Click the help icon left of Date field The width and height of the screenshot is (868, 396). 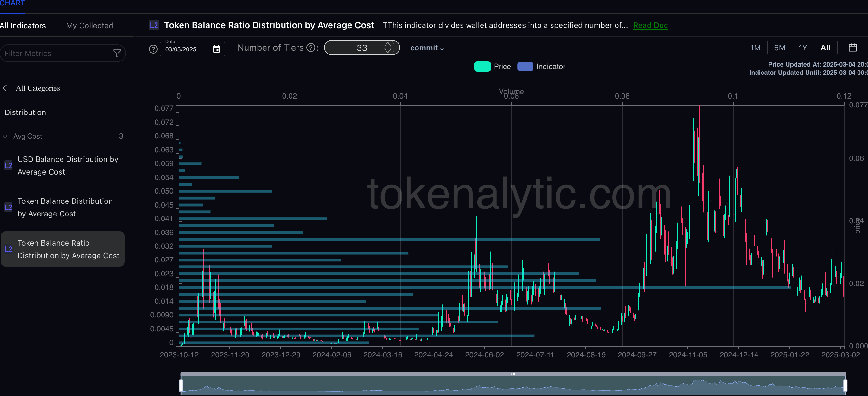click(x=153, y=49)
